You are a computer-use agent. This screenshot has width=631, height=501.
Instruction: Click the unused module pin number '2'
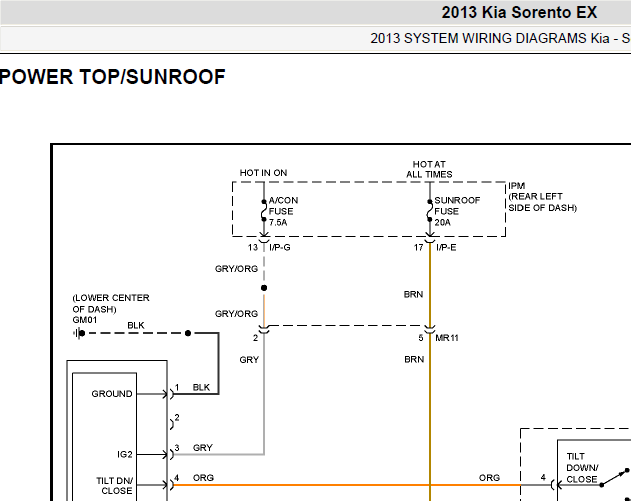[177, 418]
